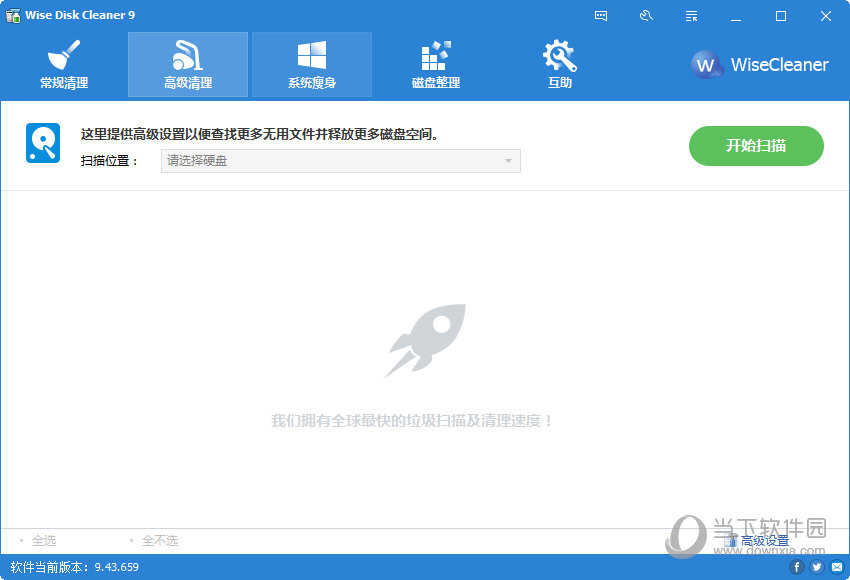Open the 磁盘整理 disk defrag section

[x=436, y=65]
